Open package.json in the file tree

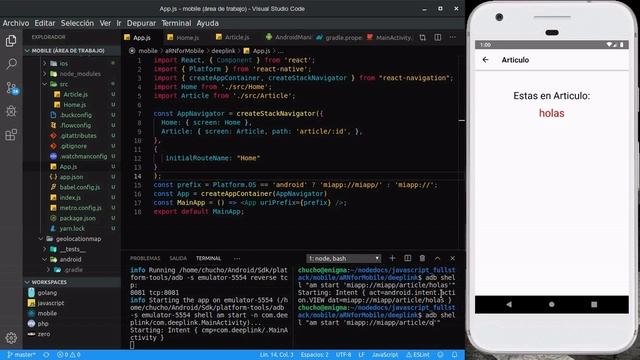[x=78, y=218]
